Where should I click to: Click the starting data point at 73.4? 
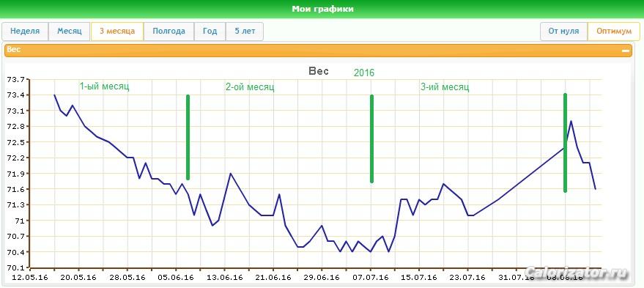[54, 95]
